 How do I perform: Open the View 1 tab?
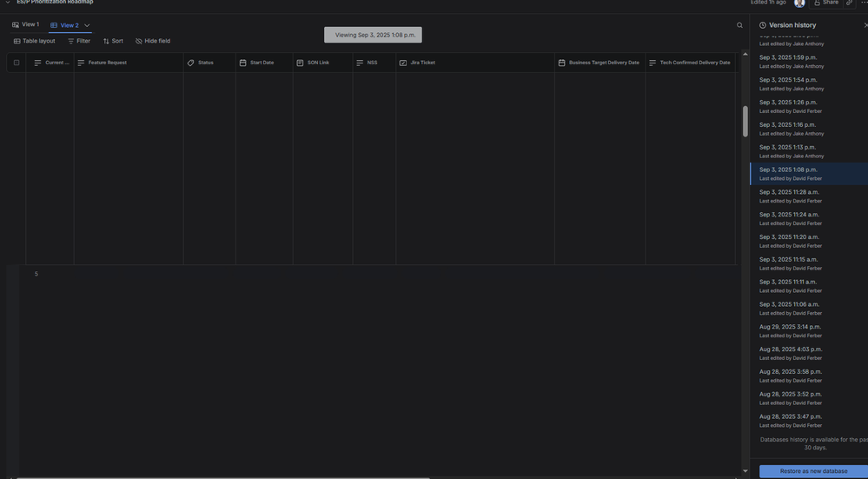point(25,24)
